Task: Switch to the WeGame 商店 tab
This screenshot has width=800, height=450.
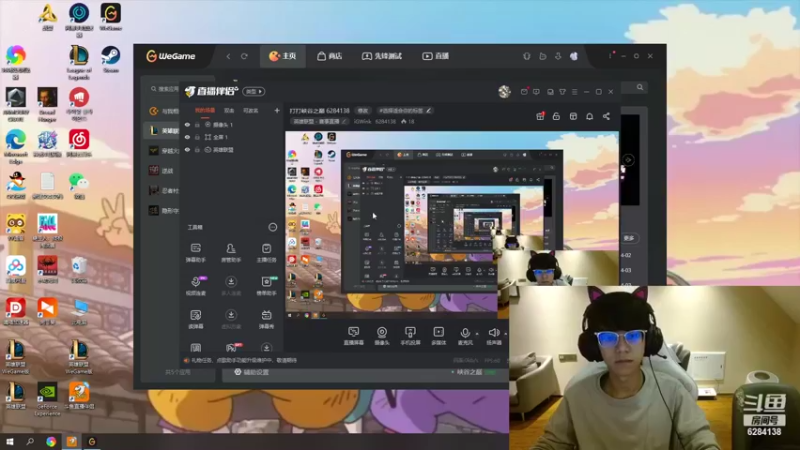Action: coord(330,56)
